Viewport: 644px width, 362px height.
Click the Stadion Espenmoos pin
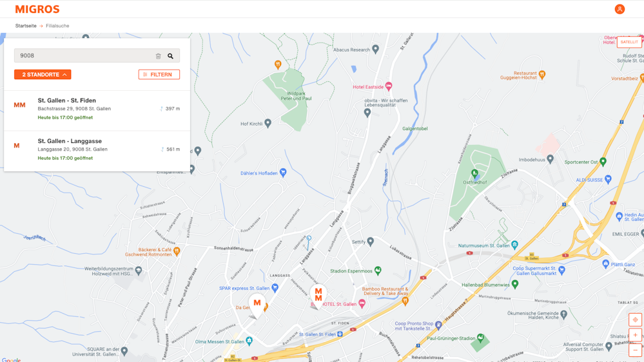coord(378,270)
